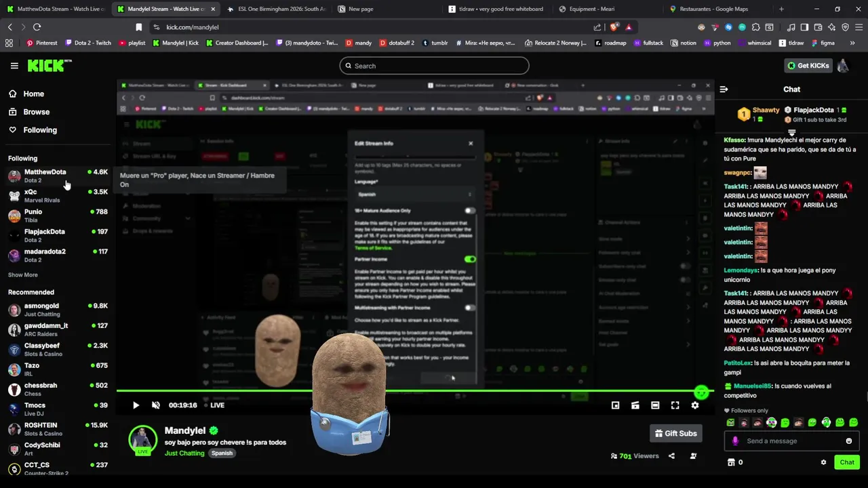
Task: Toggle browser sidebar panel icon
Action: 804,27
